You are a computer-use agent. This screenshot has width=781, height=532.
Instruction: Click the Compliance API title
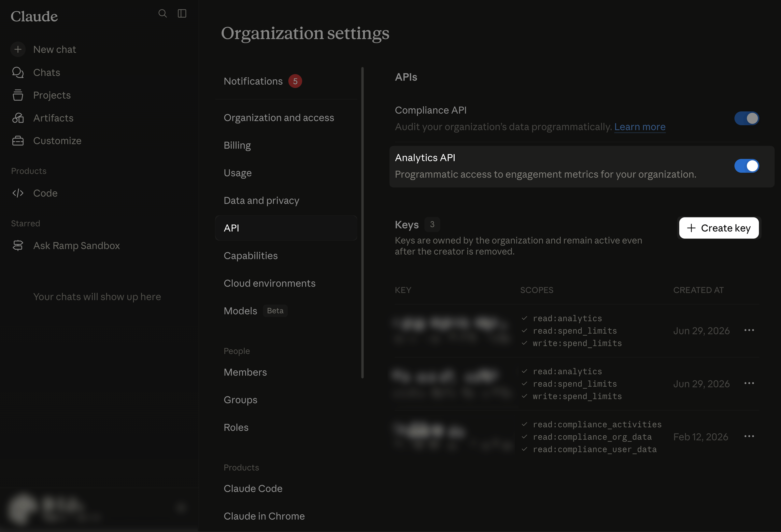pyautogui.click(x=431, y=110)
